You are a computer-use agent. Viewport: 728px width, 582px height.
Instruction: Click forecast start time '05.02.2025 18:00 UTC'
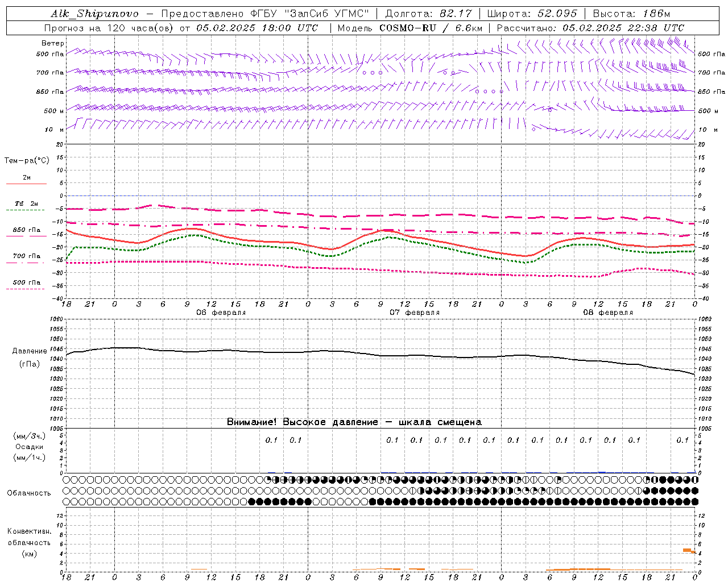257,28
